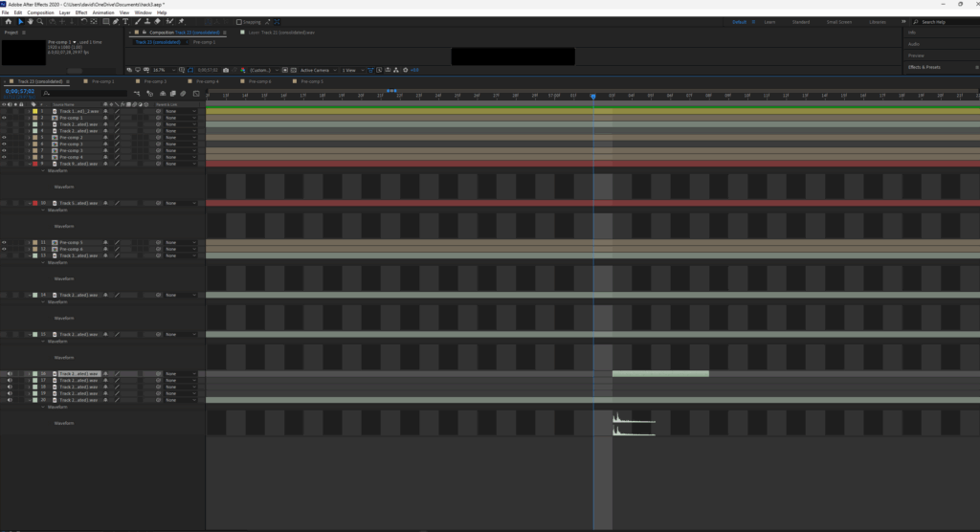The height and width of the screenshot is (532, 980).
Task: Expand layer 1 Track wav properties
Action: pos(29,111)
